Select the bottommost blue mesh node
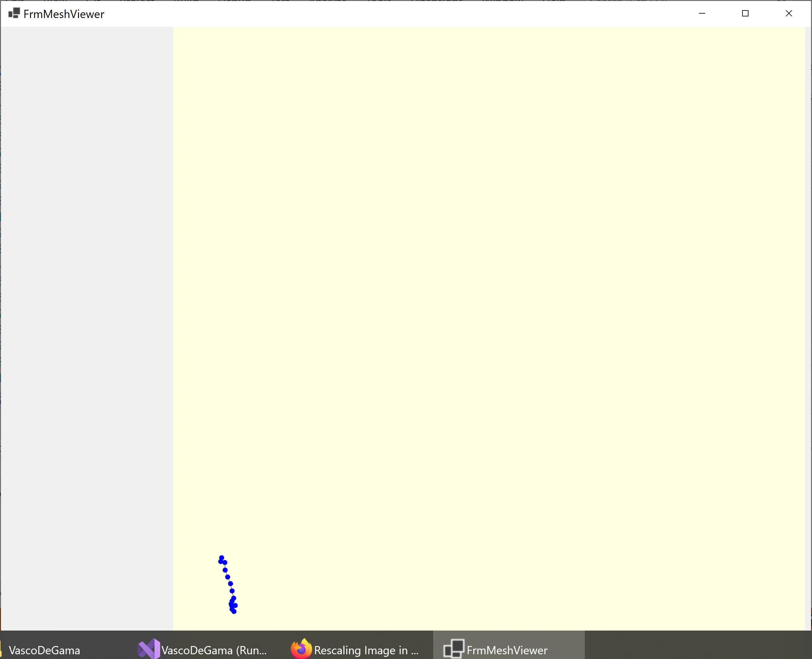 234,612
